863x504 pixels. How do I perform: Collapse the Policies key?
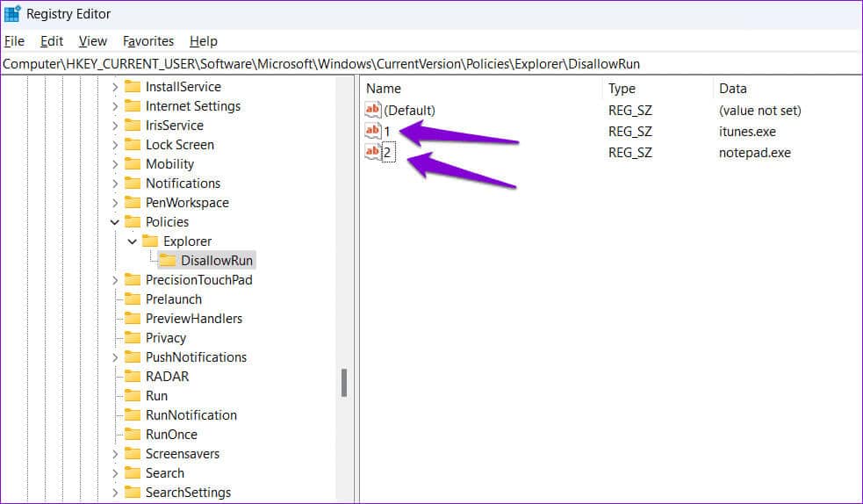[114, 222]
